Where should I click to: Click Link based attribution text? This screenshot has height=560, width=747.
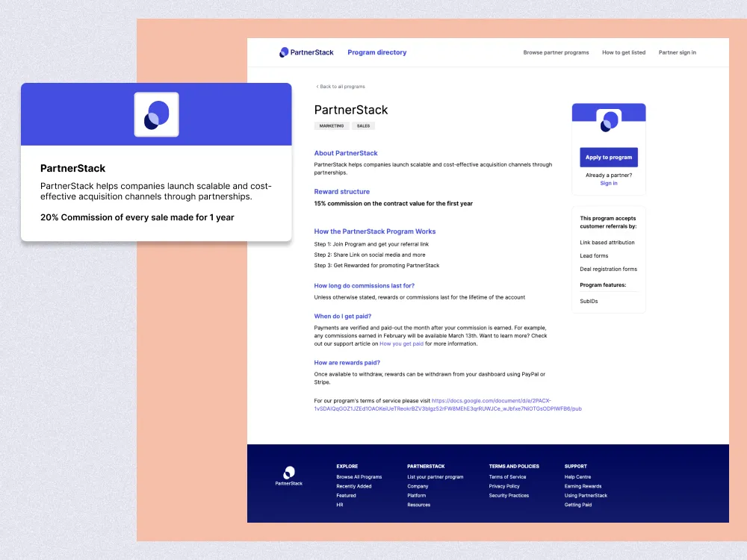(x=607, y=243)
